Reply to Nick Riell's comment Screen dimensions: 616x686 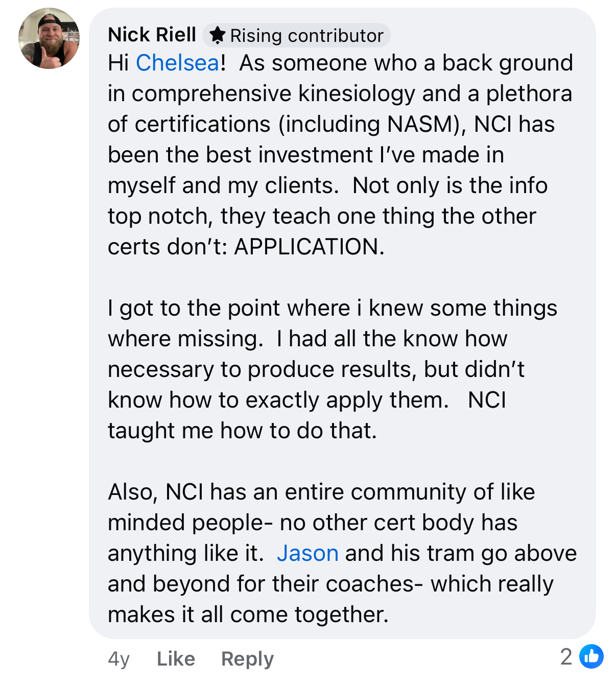point(247,659)
